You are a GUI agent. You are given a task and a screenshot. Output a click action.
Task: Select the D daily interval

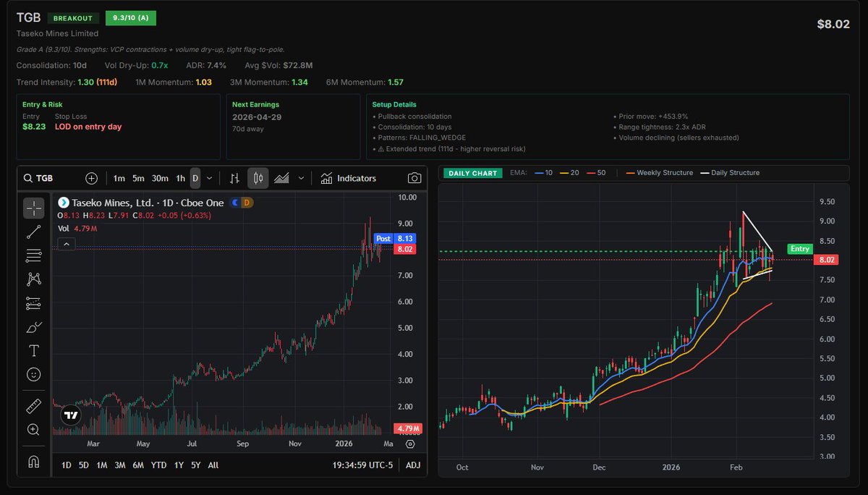195,178
